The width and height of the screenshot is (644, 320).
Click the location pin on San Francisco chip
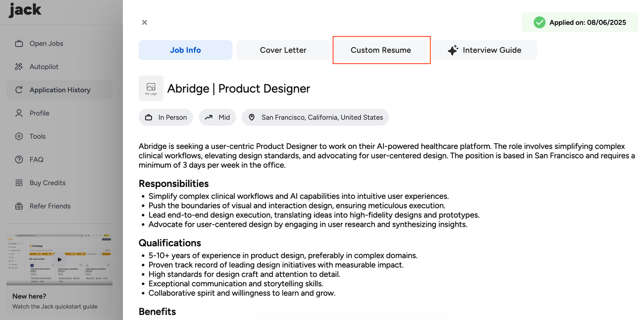pos(252,117)
